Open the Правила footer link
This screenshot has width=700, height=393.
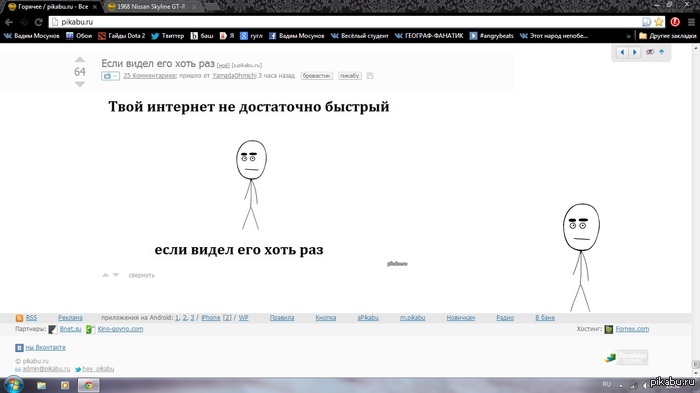(282, 318)
